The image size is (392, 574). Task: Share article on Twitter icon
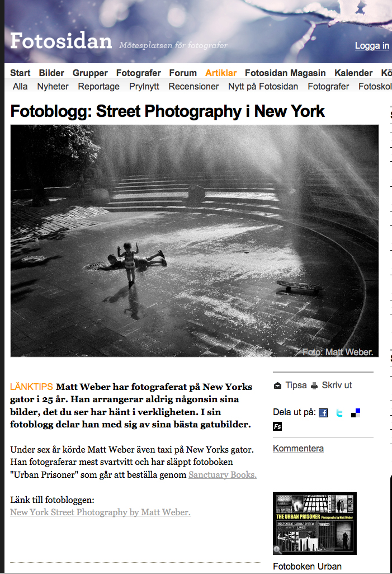(339, 413)
